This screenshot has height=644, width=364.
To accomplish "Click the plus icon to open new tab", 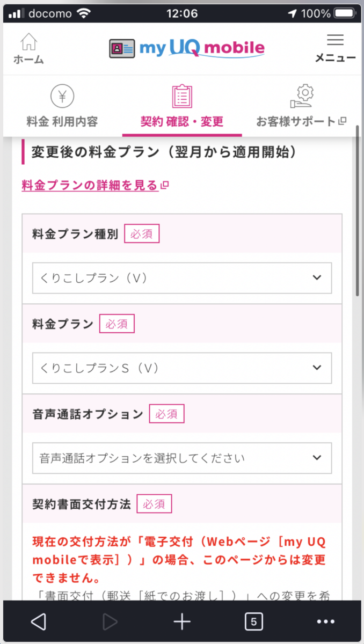I will coord(181,621).
